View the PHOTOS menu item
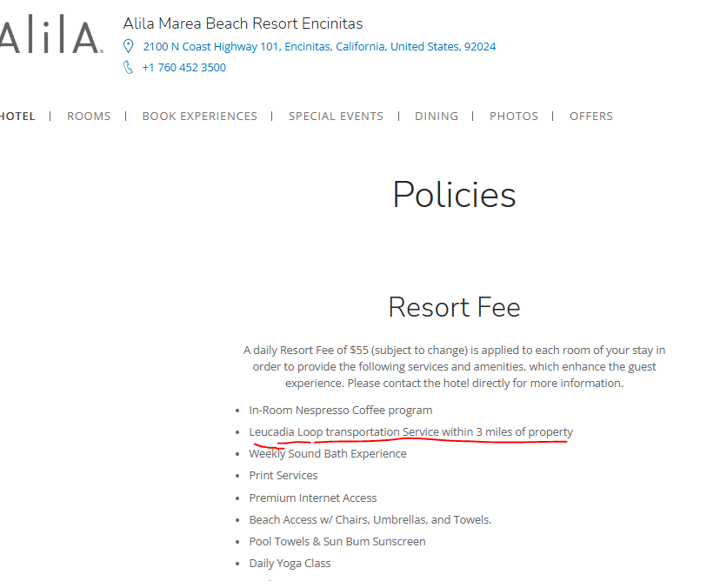This screenshot has height=588, width=720. tap(514, 117)
